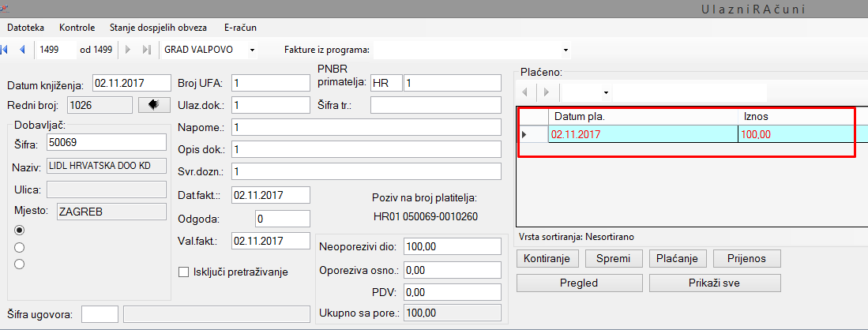Open the GRAD VALPOVO dropdown
This screenshot has width=868, height=330.
pyautogui.click(x=252, y=51)
